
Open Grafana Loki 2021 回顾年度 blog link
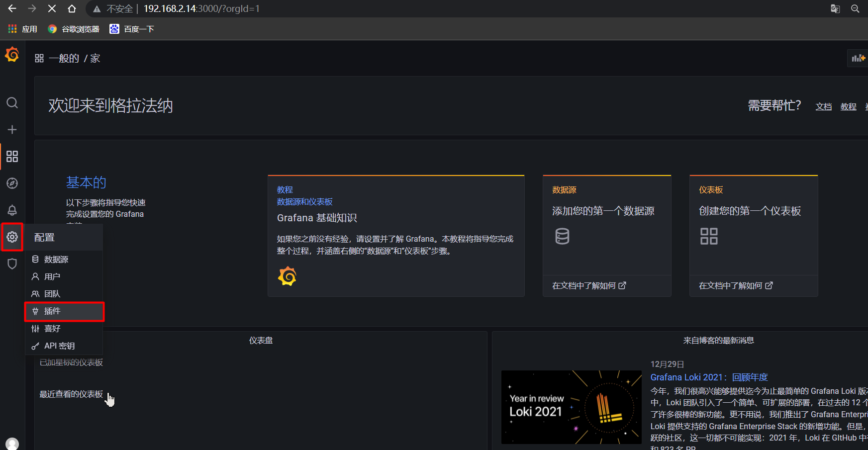709,377
